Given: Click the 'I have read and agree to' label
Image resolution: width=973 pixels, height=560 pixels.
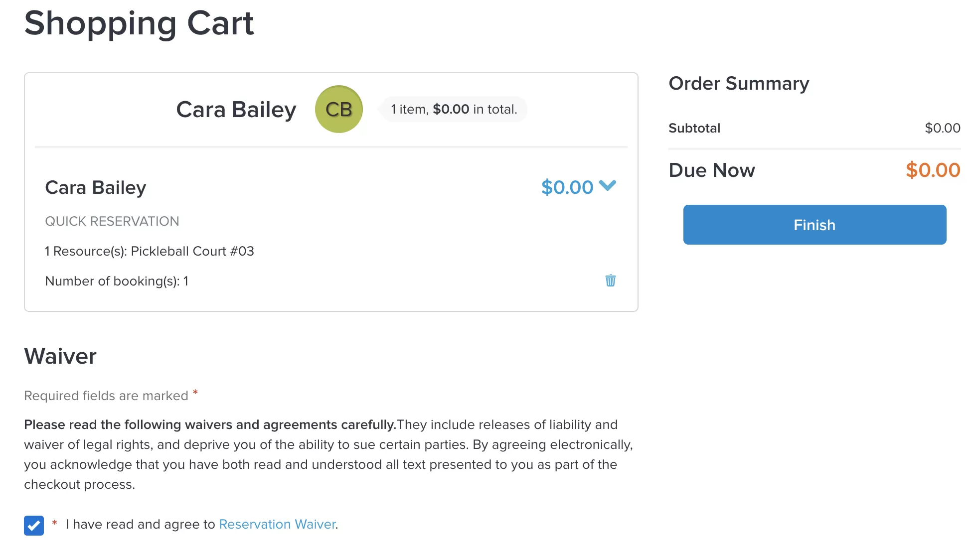Looking at the screenshot, I should (140, 524).
